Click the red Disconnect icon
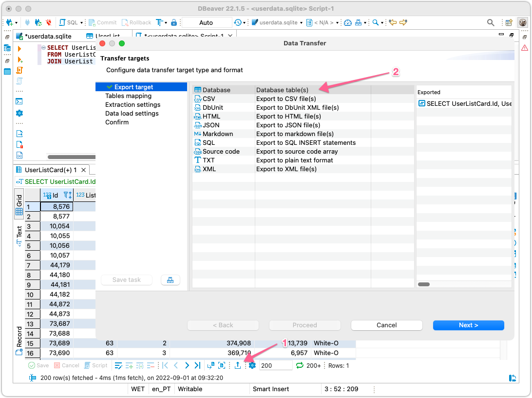The width and height of the screenshot is (532, 398). [49, 22]
